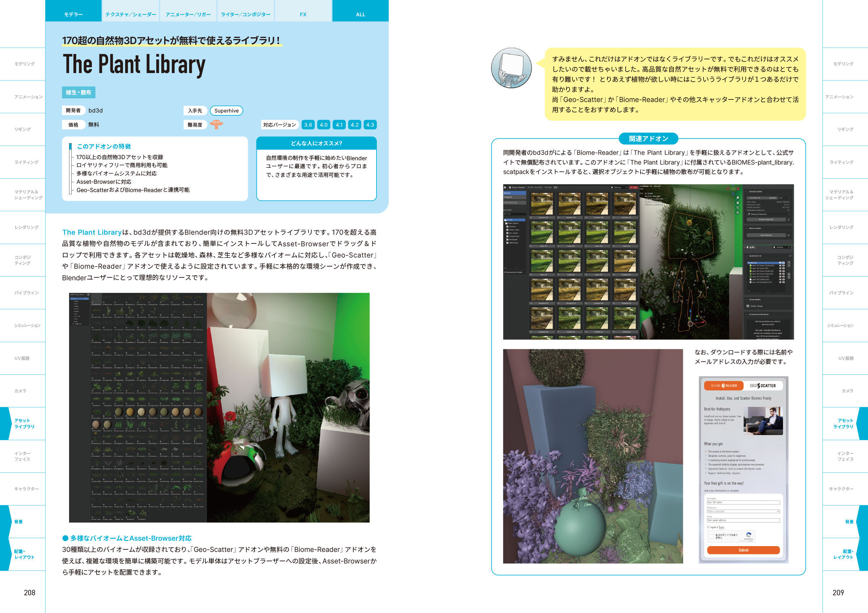868x613 pixels.
Task: Add the Autumn 01 biome with plus icon
Action: coord(531,218)
